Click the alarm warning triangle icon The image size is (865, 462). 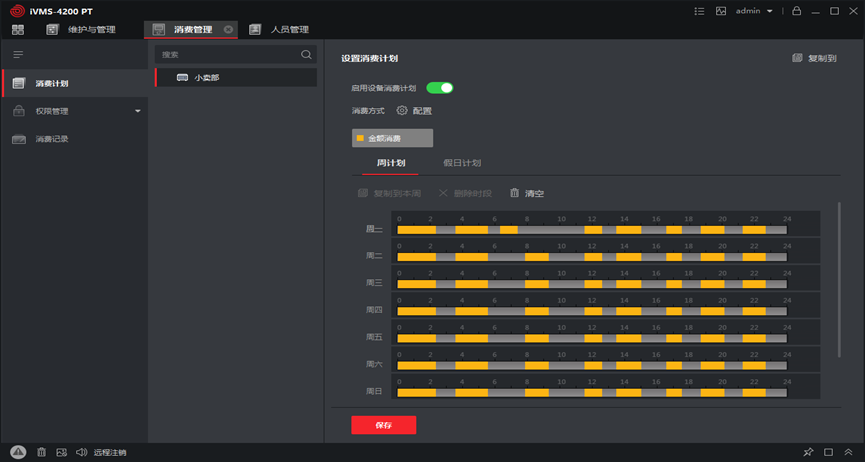click(19, 452)
